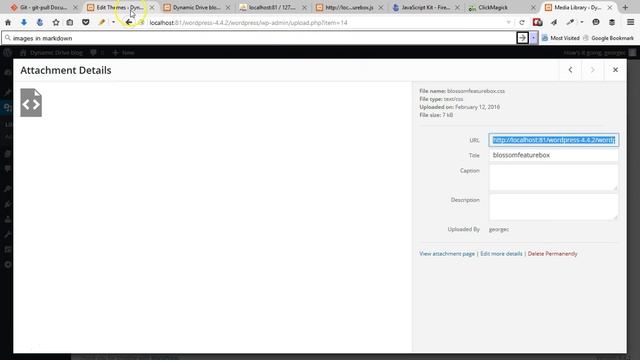Click the database stack extension icon

612,22
